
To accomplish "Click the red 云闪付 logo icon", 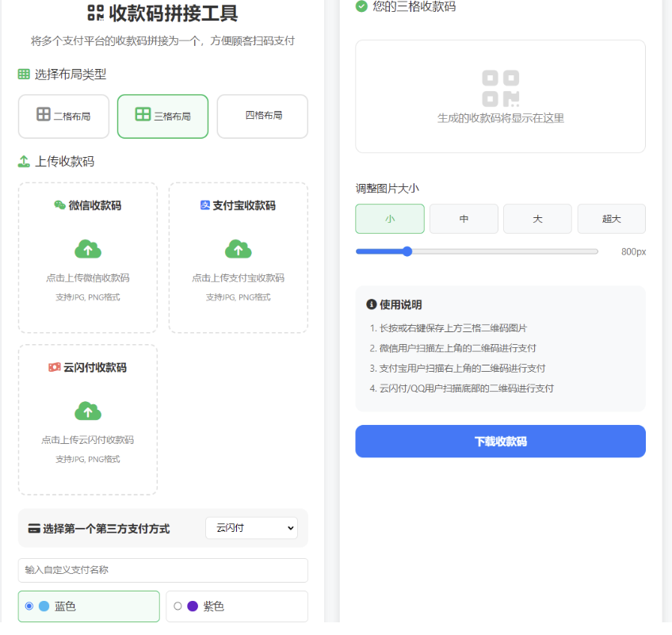I will coord(55,368).
